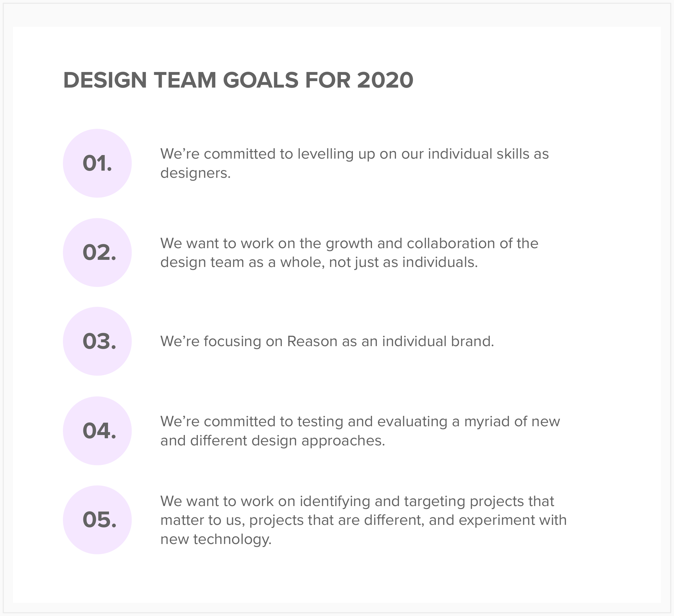Click the new technology line in goal five

tap(216, 539)
